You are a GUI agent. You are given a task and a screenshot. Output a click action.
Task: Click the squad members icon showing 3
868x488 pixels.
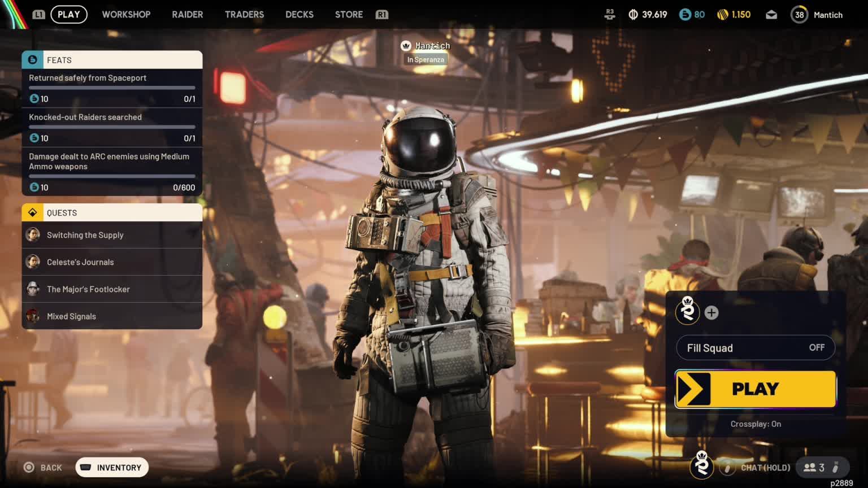click(x=809, y=468)
